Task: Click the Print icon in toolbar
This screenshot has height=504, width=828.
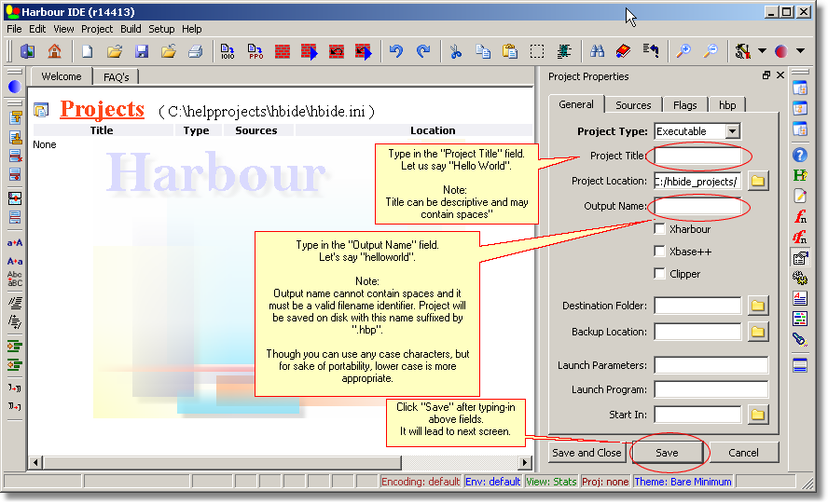Action: (195, 51)
